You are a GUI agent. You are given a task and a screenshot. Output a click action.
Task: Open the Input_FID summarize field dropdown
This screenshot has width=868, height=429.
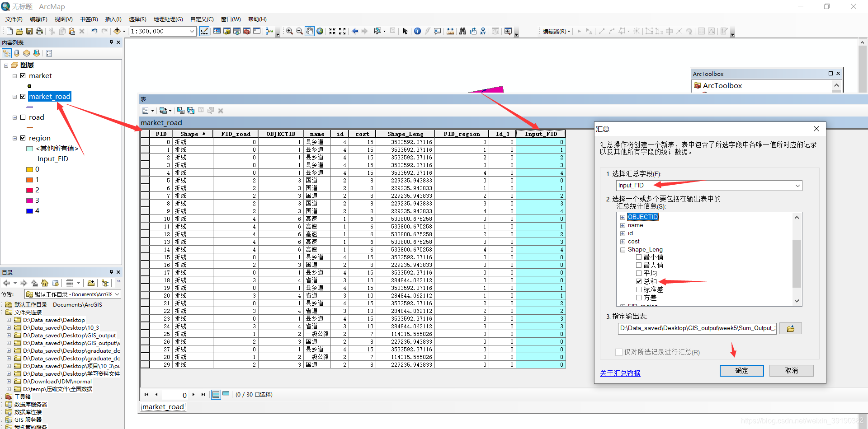coord(797,186)
